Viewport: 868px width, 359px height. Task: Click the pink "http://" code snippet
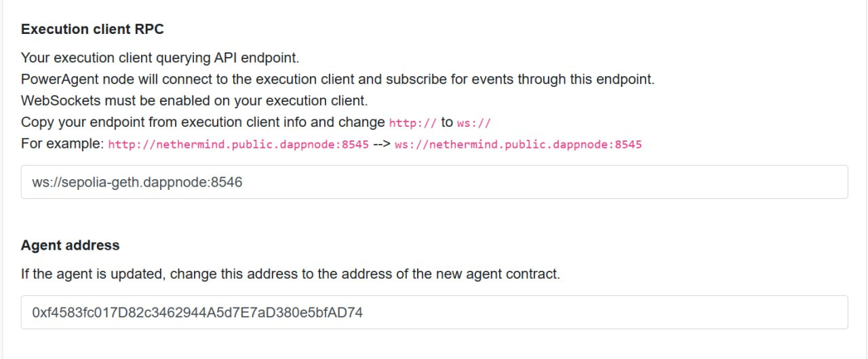(413, 123)
